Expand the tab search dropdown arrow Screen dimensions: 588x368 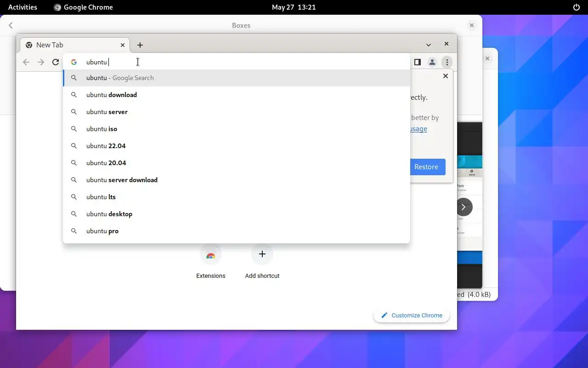(429, 45)
